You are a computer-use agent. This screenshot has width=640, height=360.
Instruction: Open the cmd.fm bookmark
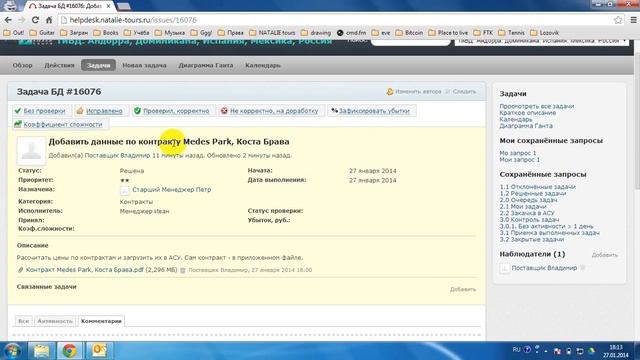[x=351, y=33]
